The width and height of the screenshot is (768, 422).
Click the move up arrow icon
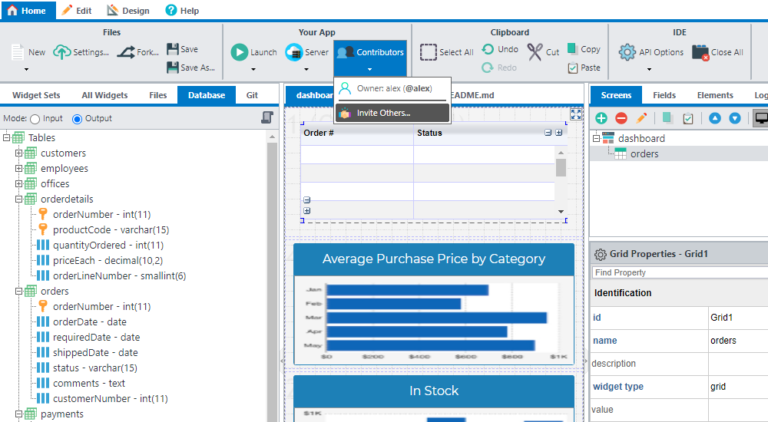715,118
